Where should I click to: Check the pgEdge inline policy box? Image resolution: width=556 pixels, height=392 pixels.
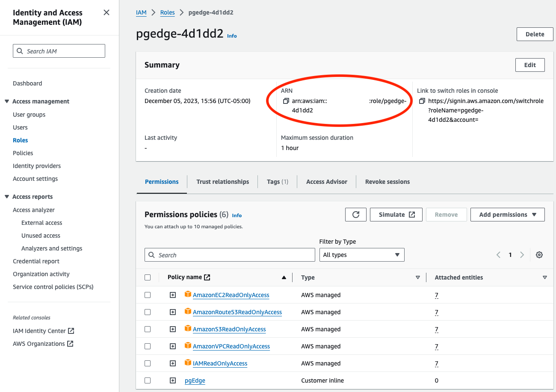point(148,380)
